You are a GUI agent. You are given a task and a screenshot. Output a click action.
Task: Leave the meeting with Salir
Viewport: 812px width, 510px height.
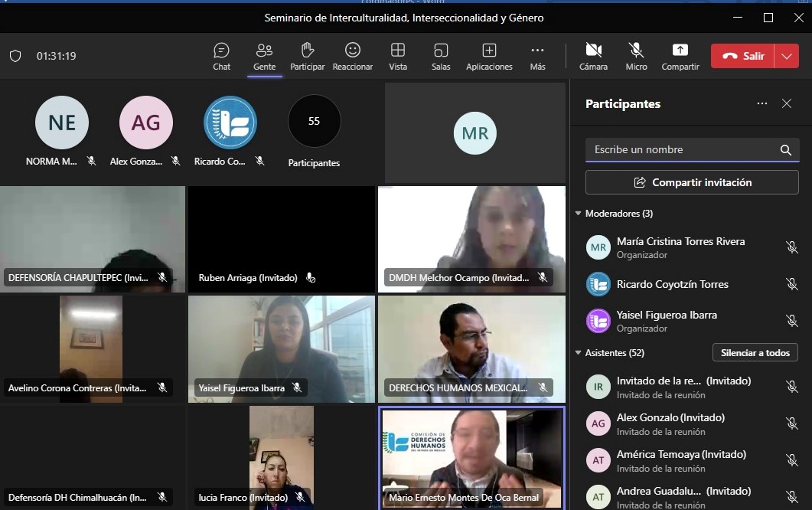742,56
